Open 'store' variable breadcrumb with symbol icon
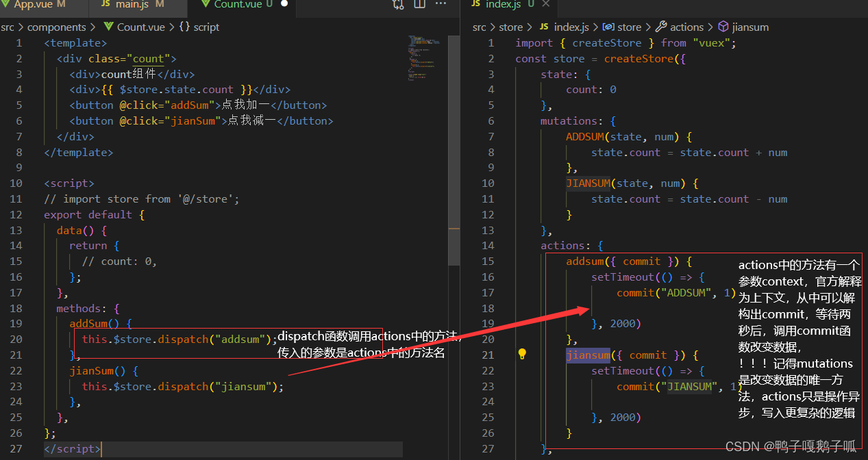Screen dimensions: 868x460 [622, 27]
